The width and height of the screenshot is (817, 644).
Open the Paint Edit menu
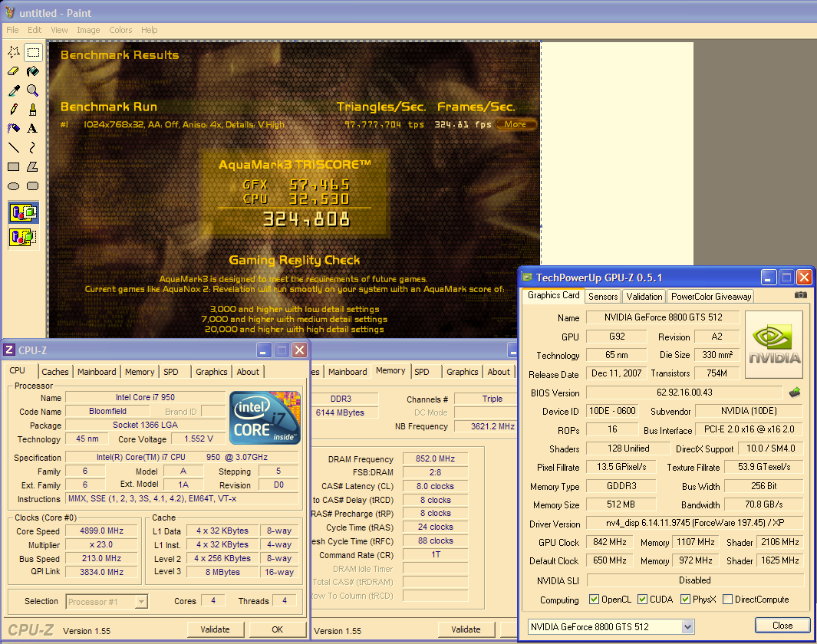35,30
